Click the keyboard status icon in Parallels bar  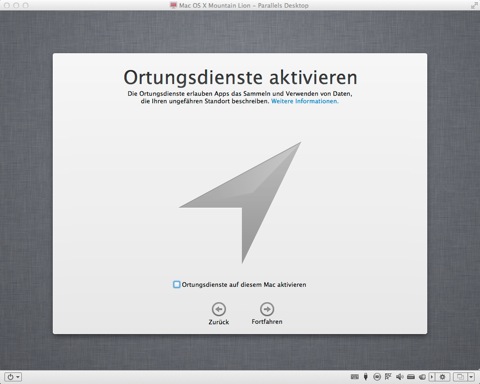pos(355,377)
